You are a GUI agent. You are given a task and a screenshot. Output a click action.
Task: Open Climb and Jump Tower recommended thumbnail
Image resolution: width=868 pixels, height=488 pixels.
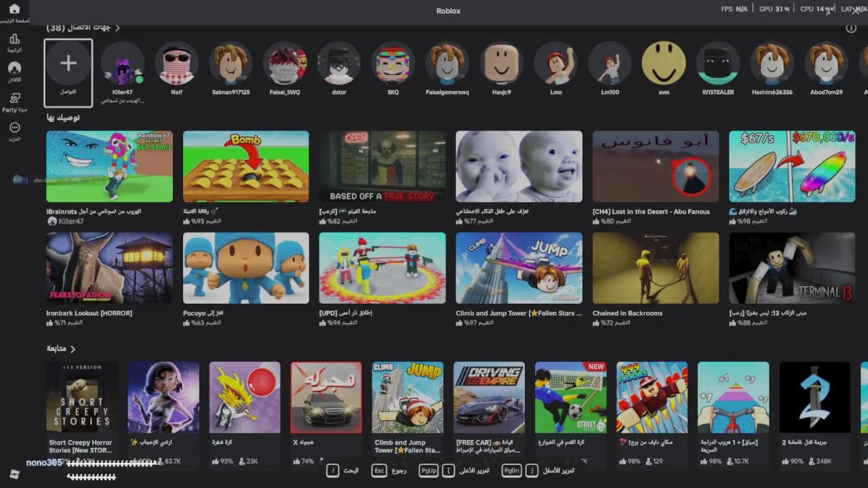[519, 268]
